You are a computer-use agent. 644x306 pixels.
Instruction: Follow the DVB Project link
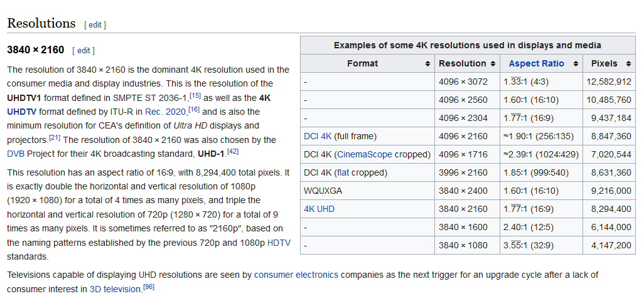[x=13, y=154]
